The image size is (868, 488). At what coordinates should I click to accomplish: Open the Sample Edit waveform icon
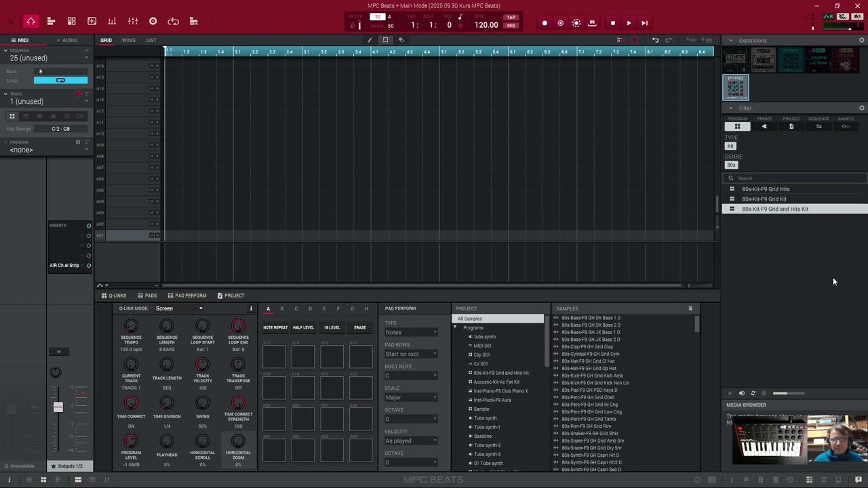coord(92,22)
